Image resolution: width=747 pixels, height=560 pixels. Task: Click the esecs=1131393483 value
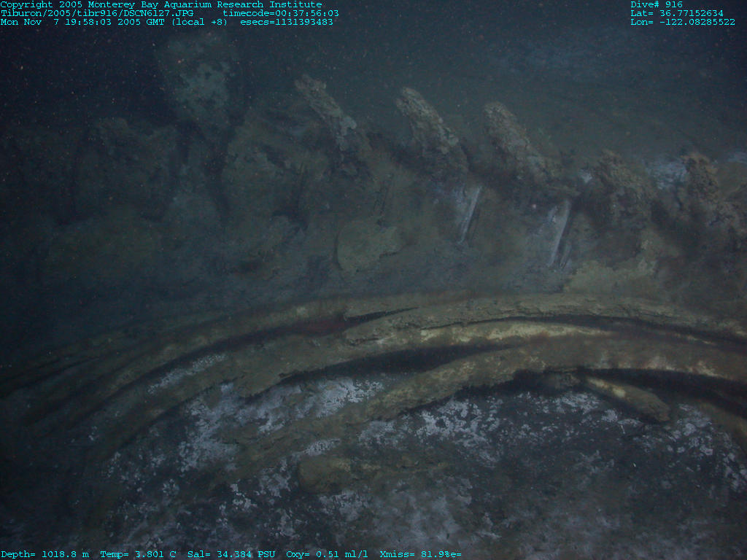click(x=286, y=22)
